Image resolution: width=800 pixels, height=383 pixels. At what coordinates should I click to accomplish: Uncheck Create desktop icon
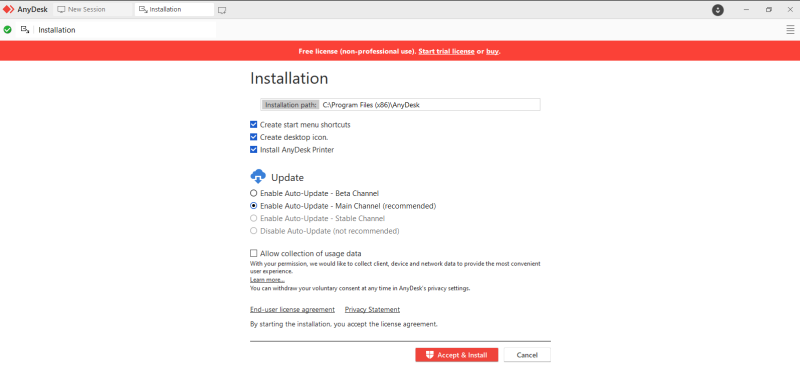pos(254,137)
